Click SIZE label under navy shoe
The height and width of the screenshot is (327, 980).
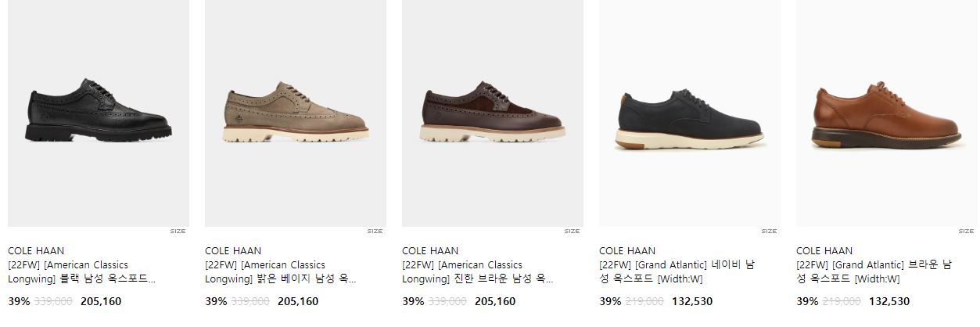pyautogui.click(x=769, y=232)
